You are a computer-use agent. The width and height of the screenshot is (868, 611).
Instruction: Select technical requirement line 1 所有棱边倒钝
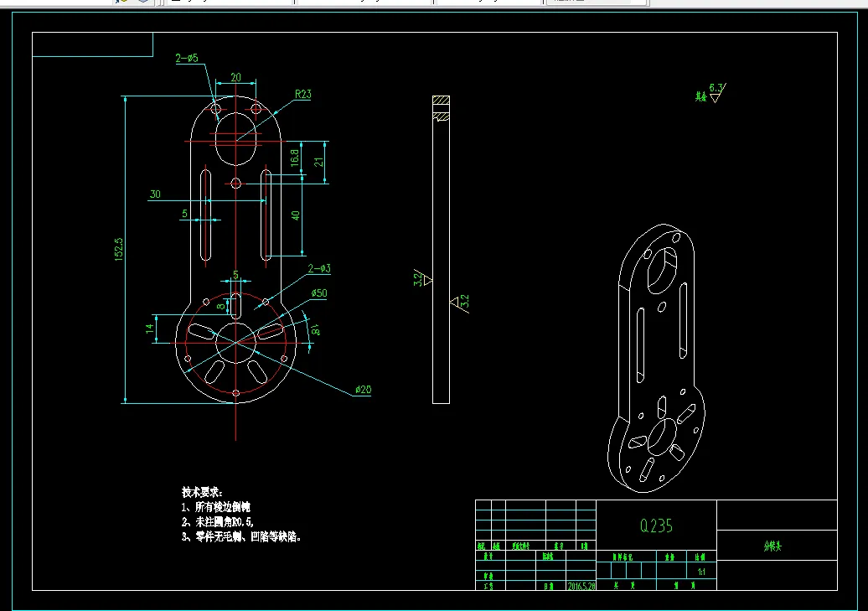[x=216, y=507]
